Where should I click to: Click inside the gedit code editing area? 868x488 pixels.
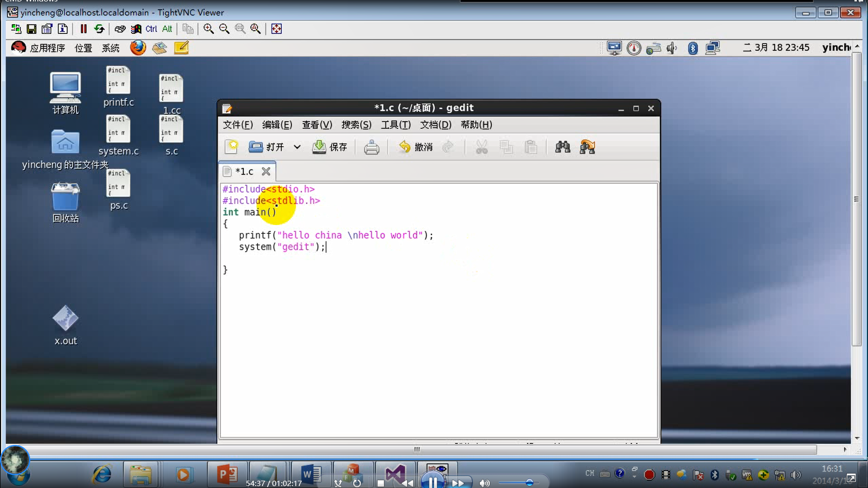click(x=439, y=310)
